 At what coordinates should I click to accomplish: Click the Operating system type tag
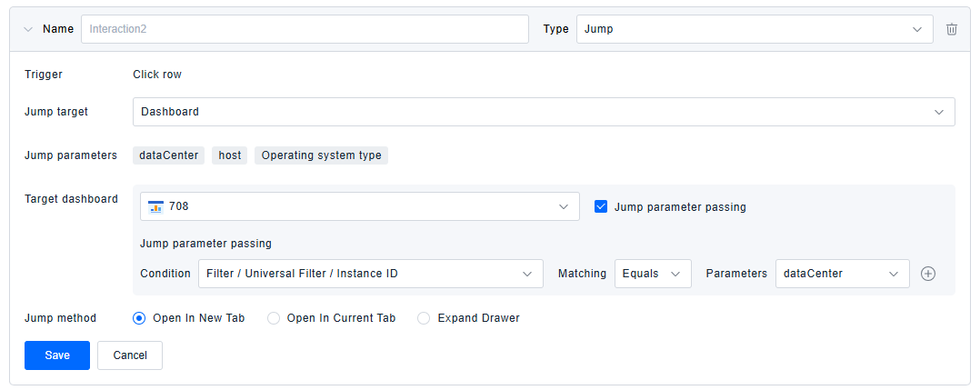321,155
